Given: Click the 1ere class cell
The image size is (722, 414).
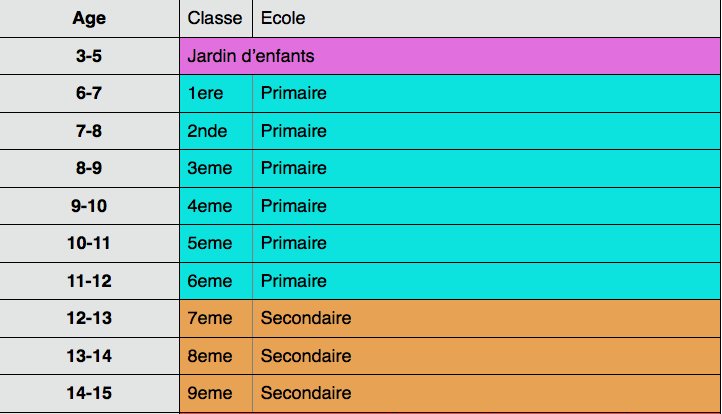Looking at the screenshot, I should coord(216,94).
